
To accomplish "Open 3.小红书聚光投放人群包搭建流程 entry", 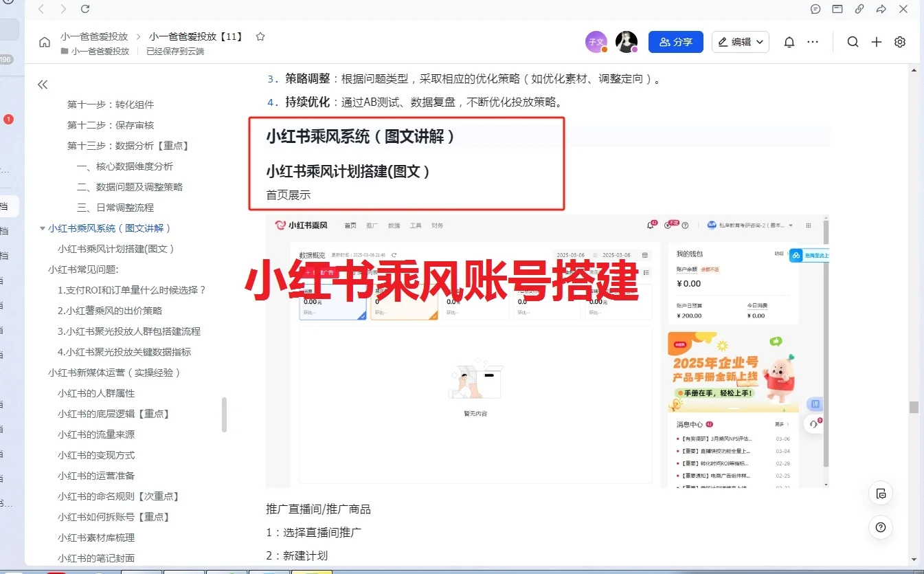I will click(x=129, y=331).
